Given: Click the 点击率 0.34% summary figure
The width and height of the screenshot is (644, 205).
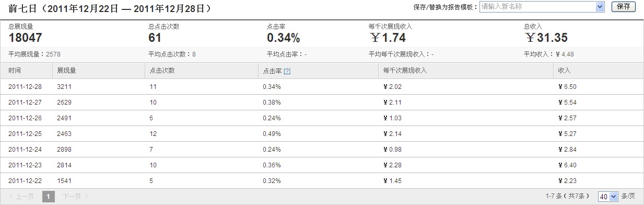Looking at the screenshot, I should (283, 38).
